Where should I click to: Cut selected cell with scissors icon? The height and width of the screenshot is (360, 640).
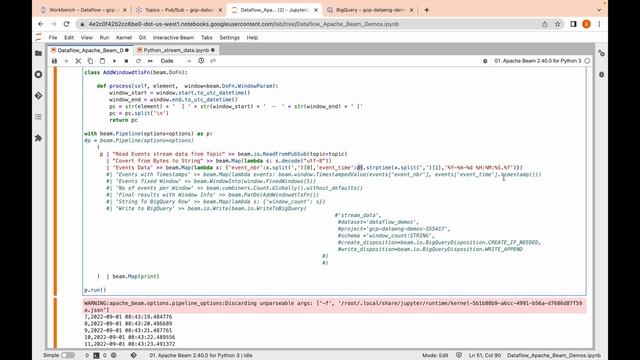click(x=78, y=61)
